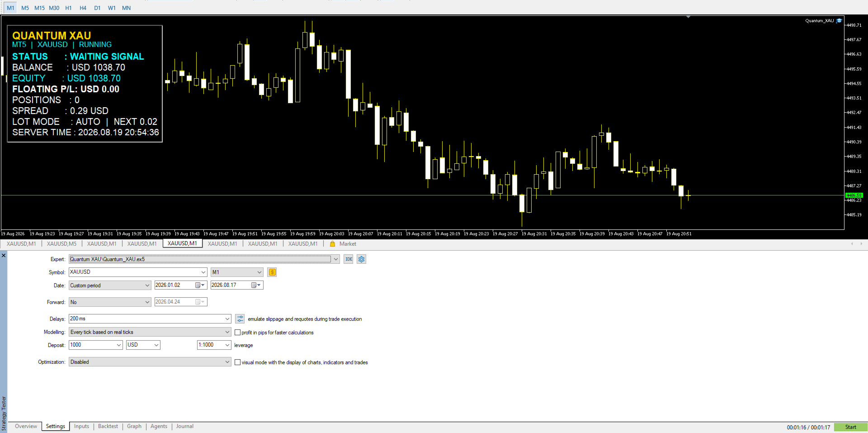Open the Journal tab
The height and width of the screenshot is (433, 868).
(185, 427)
